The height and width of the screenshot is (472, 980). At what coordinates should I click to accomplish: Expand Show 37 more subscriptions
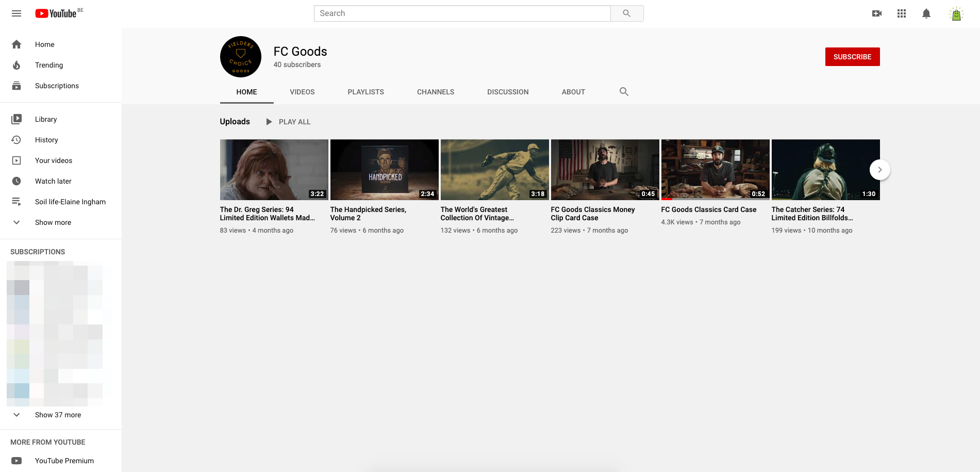[x=61, y=415]
